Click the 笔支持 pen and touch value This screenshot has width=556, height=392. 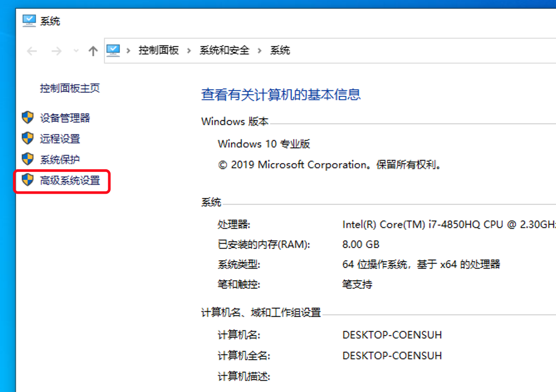357,284
